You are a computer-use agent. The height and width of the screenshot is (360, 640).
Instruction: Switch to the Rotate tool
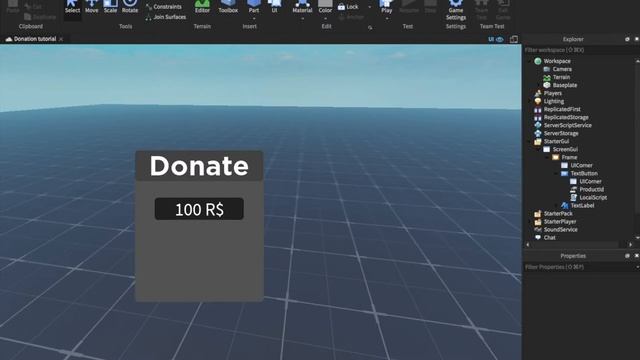pos(130,7)
